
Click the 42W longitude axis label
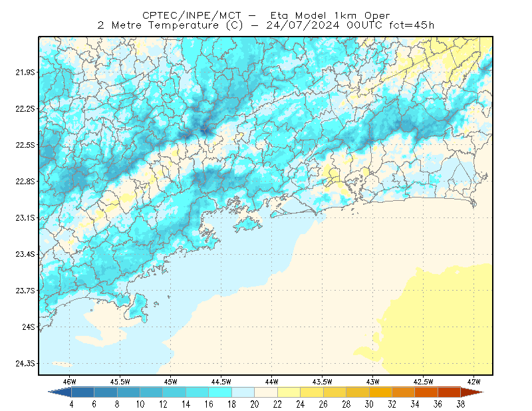[474, 382]
